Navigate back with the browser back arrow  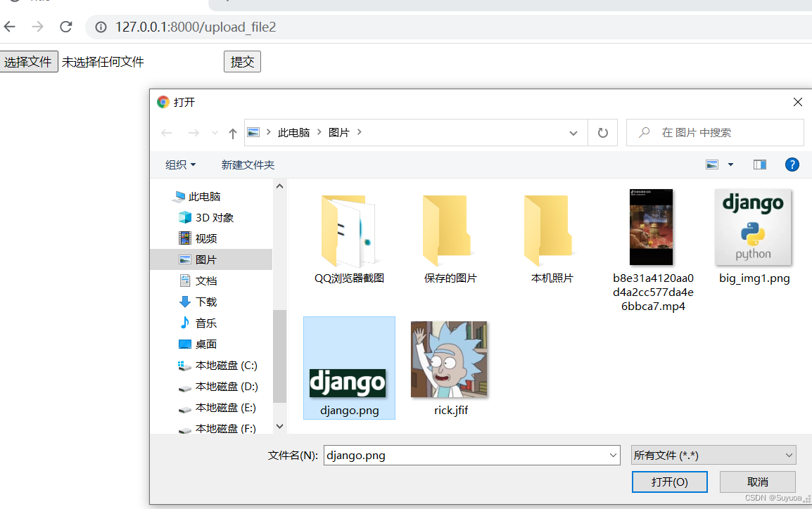click(x=9, y=27)
